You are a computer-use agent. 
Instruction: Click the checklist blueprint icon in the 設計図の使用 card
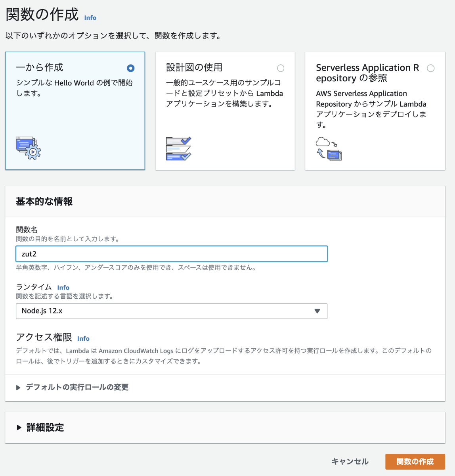[178, 148]
